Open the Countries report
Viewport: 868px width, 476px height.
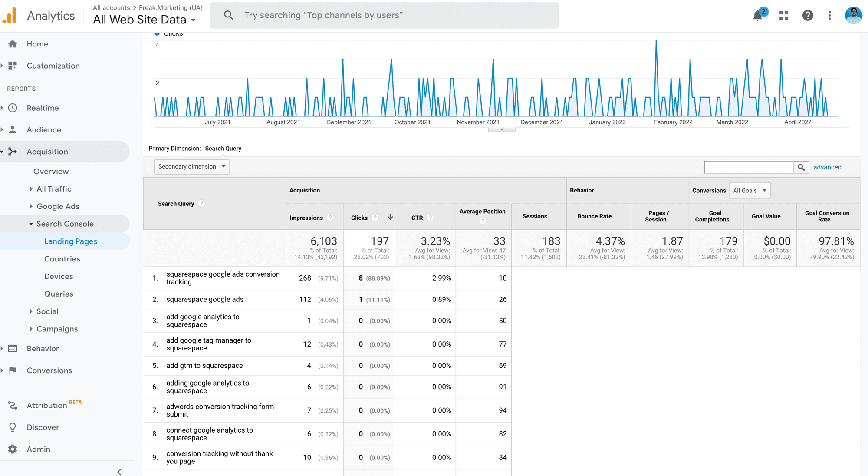(62, 259)
